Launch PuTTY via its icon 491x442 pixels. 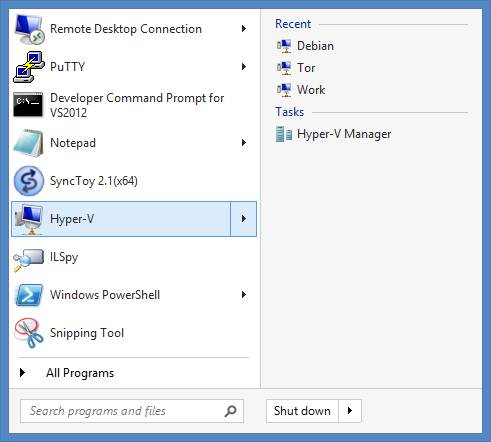pos(29,67)
